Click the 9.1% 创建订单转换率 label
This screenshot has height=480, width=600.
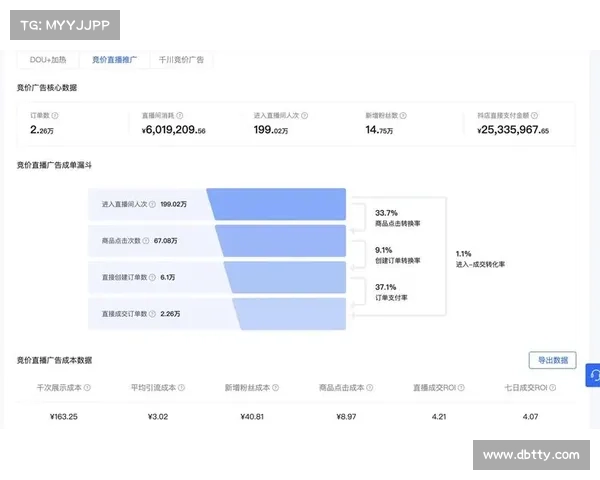398,255
